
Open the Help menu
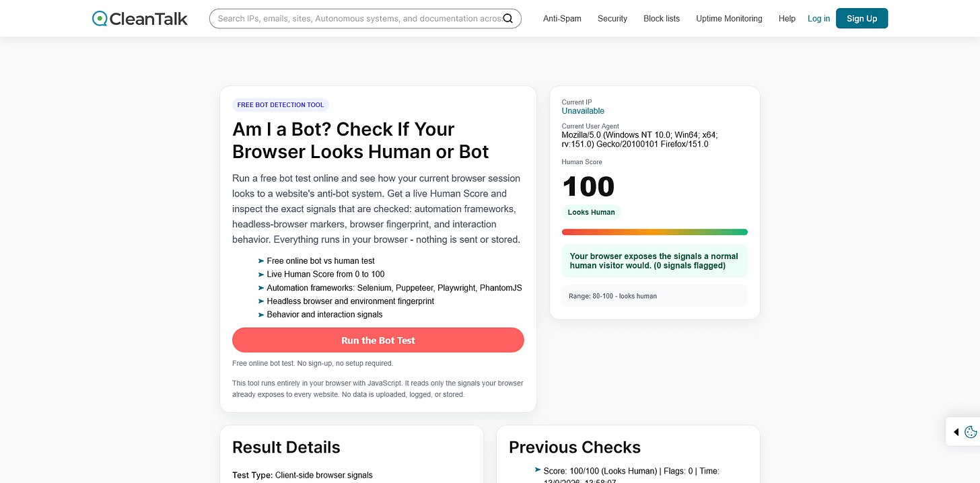pyautogui.click(x=787, y=19)
